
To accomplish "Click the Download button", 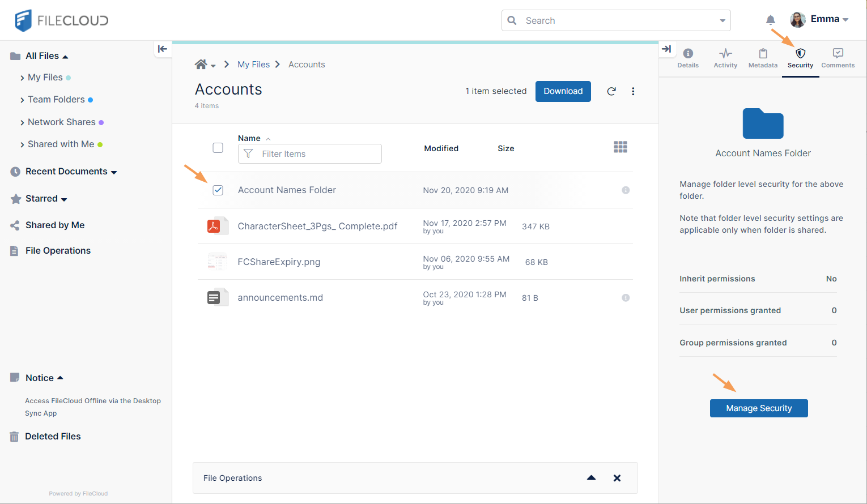I will (x=563, y=91).
